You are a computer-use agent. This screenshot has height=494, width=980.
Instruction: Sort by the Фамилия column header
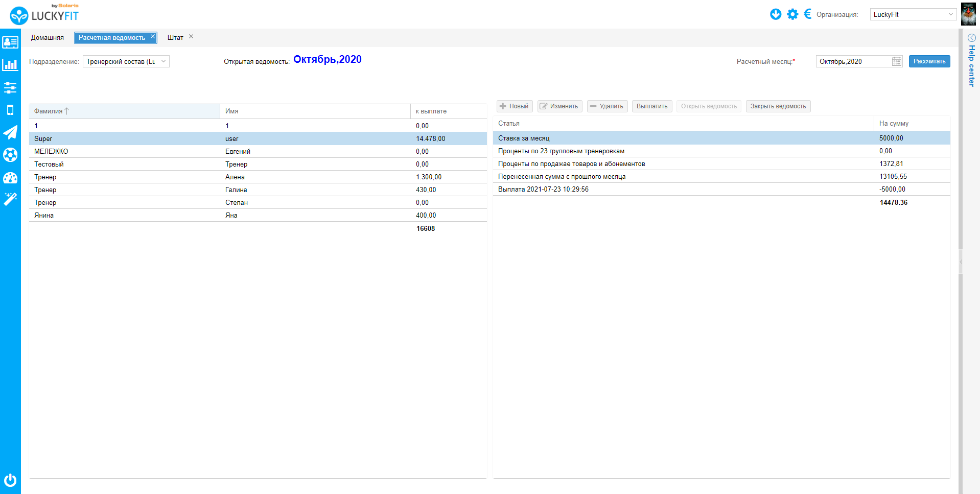coord(125,111)
